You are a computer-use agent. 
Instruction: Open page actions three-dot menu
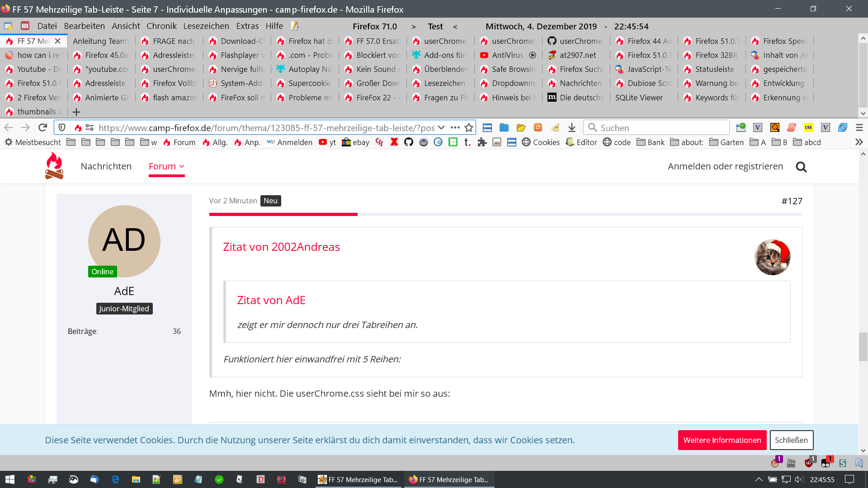(455, 128)
